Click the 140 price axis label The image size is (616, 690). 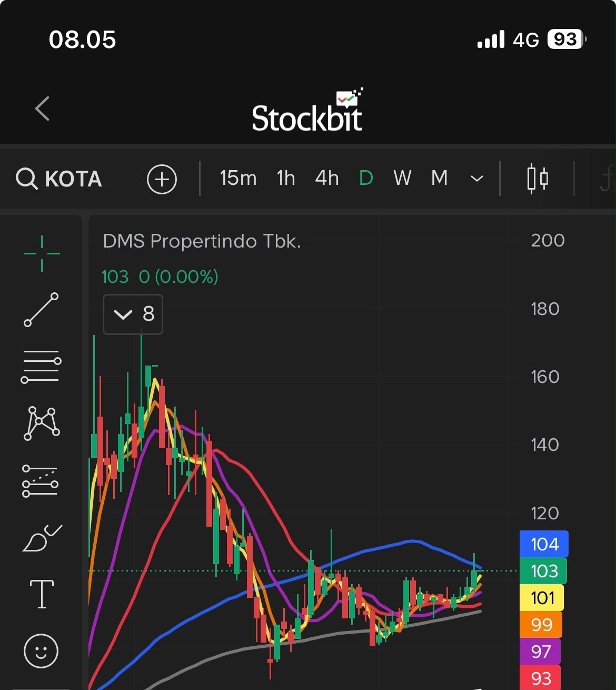545,445
